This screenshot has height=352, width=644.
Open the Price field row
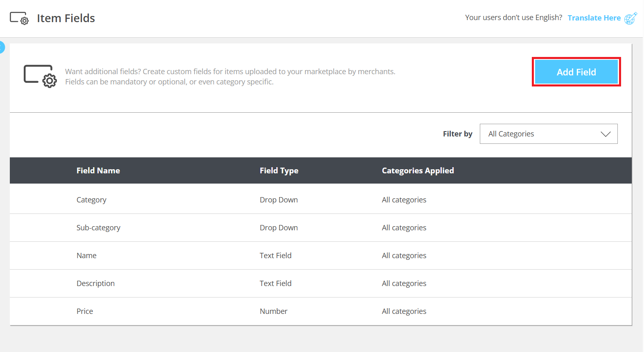(x=85, y=311)
